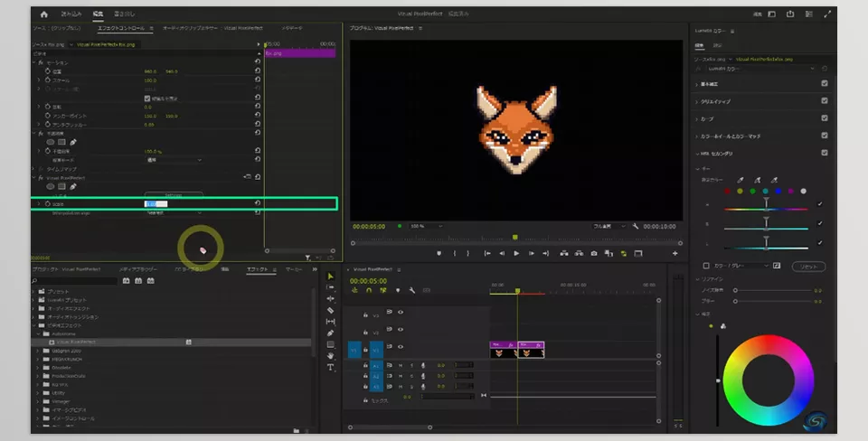Screen dimensions: 868x441
Task: Click the timeline Add Marker icon
Action: [398, 290]
